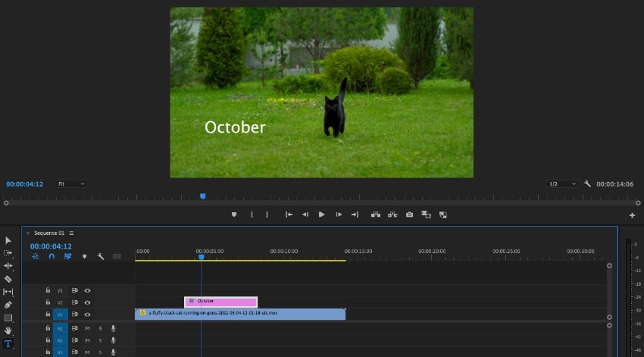This screenshot has height=357, width=644.
Task: Open Program Monitor settings wrench
Action: click(x=587, y=183)
